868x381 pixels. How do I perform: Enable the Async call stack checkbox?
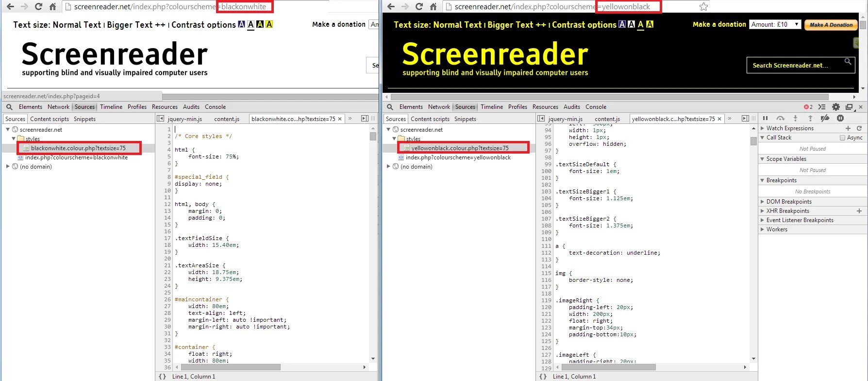[842, 138]
